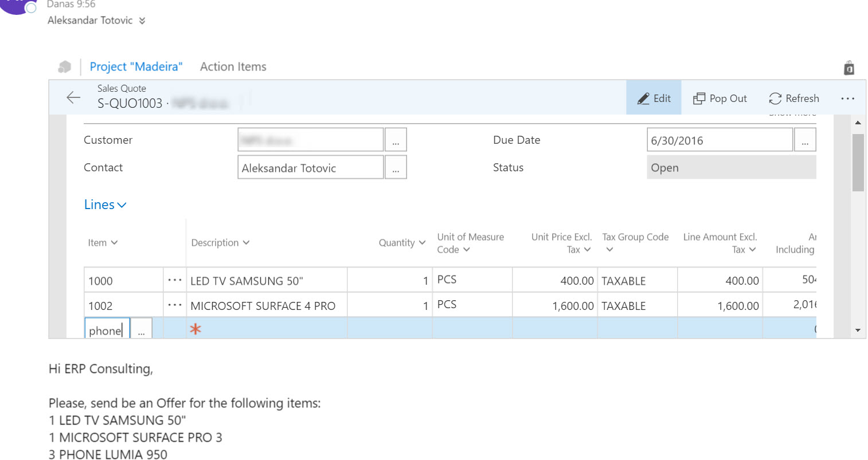
Task: Open Contact lookup ellipsis button
Action: coord(396,167)
